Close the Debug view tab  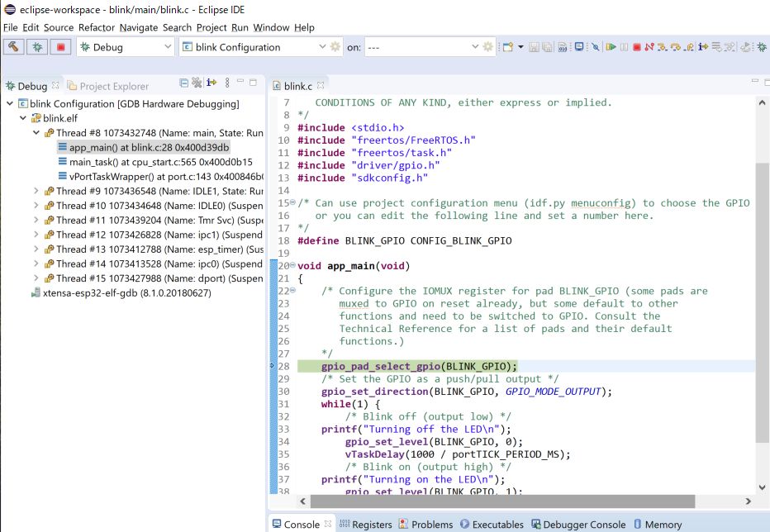[55, 85]
